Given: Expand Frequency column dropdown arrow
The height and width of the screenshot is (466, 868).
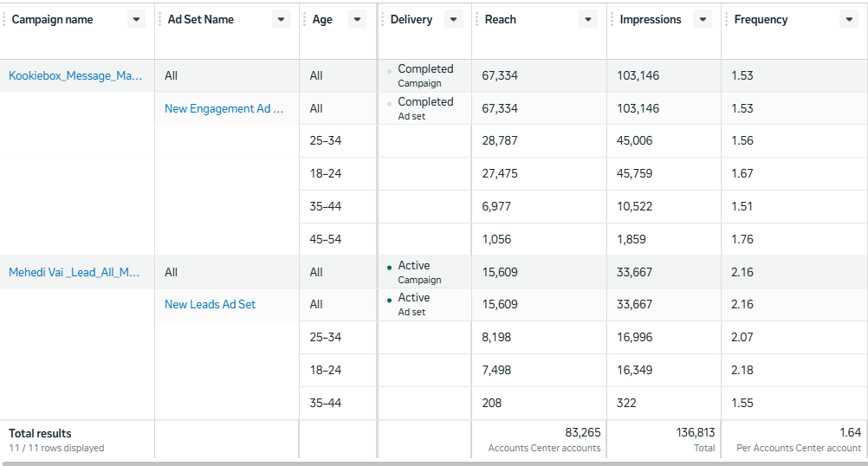Looking at the screenshot, I should (849, 20).
